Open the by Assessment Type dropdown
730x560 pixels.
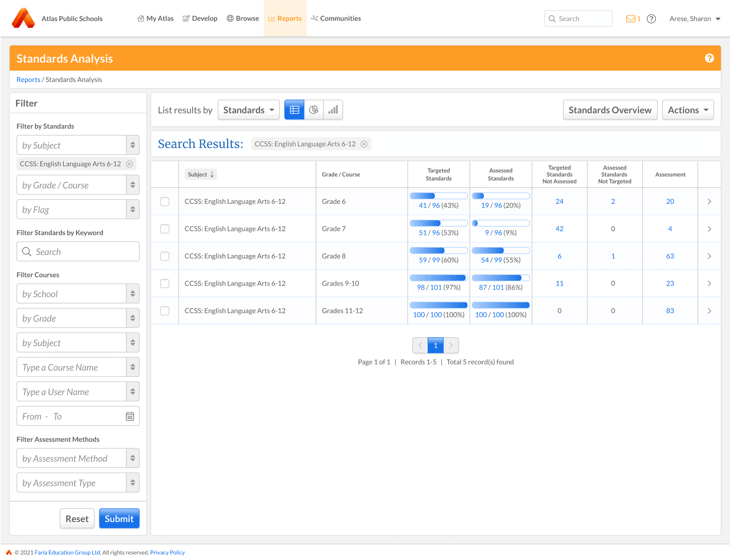tap(78, 483)
